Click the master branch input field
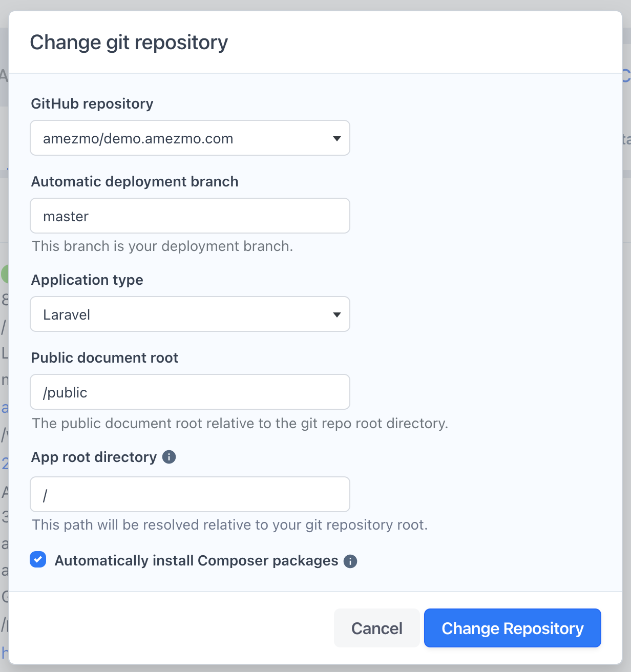631x672 pixels. click(190, 216)
